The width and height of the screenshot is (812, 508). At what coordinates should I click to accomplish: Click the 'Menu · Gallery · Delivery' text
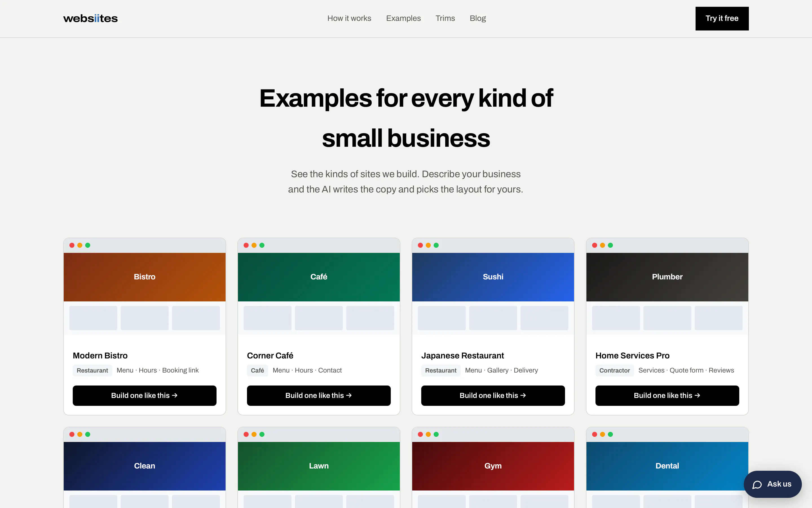point(501,370)
